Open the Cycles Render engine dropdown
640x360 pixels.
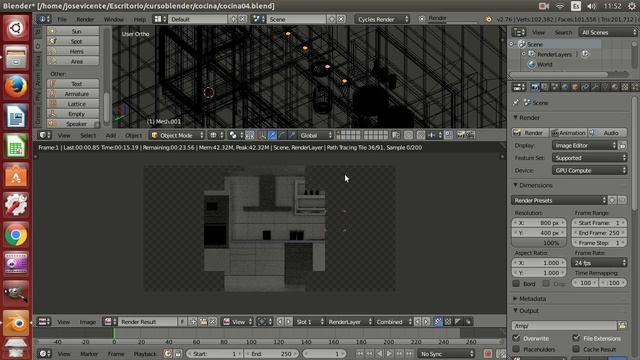[x=382, y=19]
